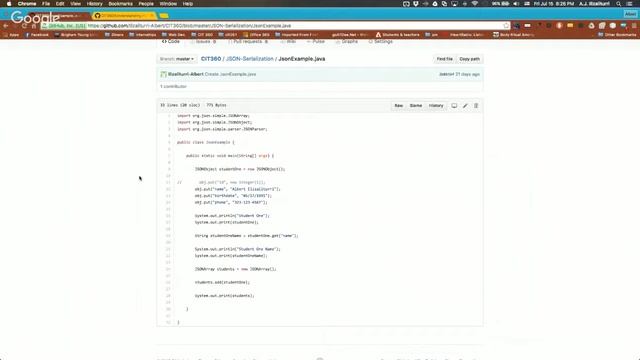Open the Apps bookmark shortcut
The height and width of the screenshot is (360, 640).
(11, 35)
